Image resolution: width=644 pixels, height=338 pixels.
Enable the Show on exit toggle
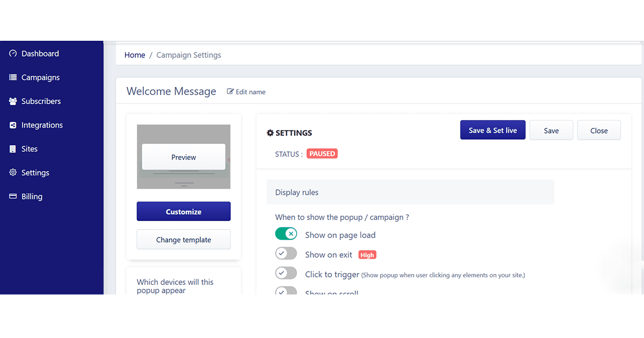click(286, 254)
